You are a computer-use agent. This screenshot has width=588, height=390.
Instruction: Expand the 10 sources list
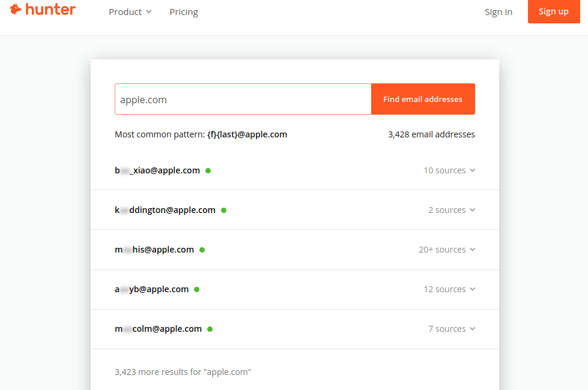point(449,170)
